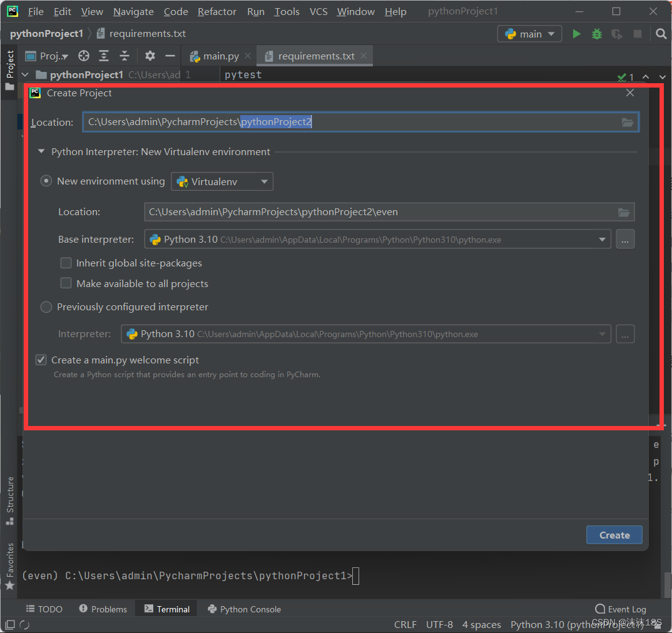The height and width of the screenshot is (633, 672).
Task: Hide the Project tool window
Action: point(170,56)
